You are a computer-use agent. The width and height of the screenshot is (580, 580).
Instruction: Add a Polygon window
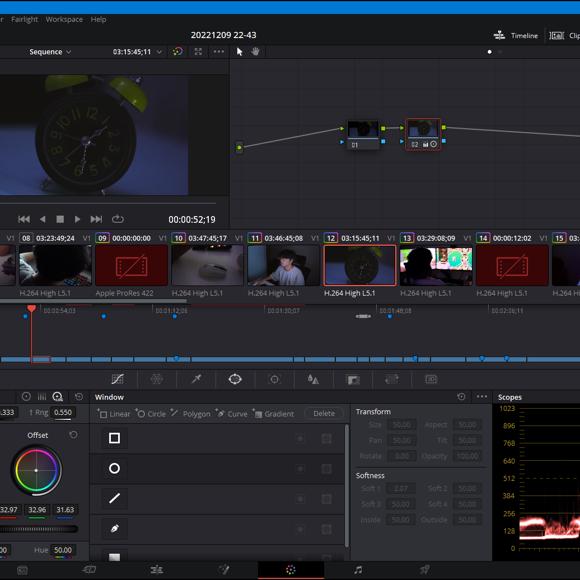click(190, 414)
